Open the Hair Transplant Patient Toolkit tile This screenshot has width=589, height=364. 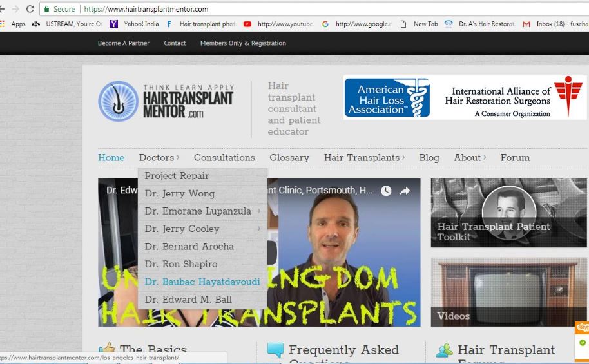(x=508, y=213)
